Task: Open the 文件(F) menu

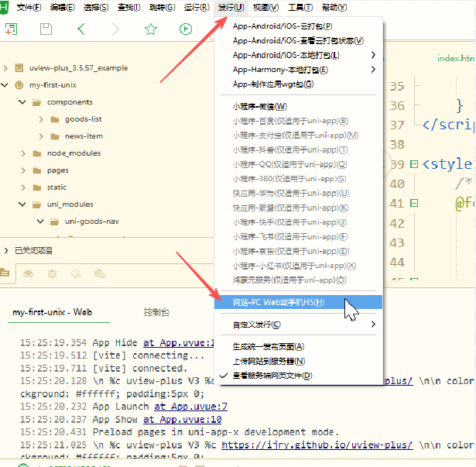Action: coord(29,7)
